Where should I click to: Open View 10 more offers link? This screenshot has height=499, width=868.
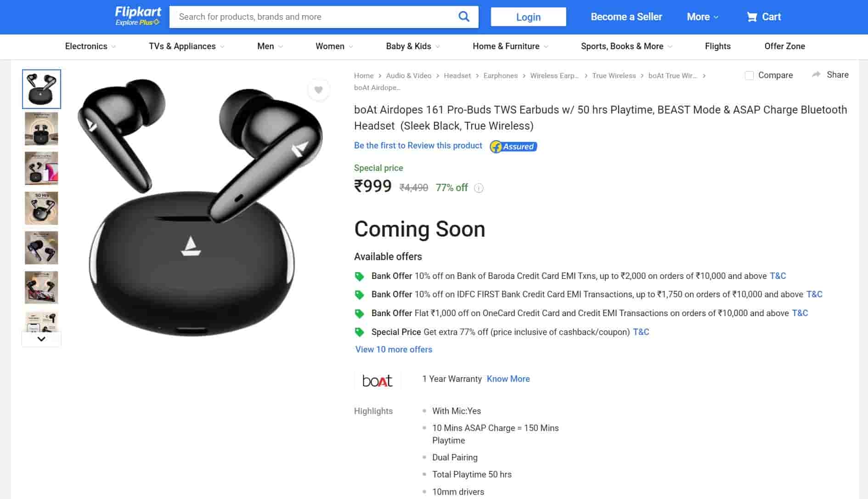(x=394, y=350)
